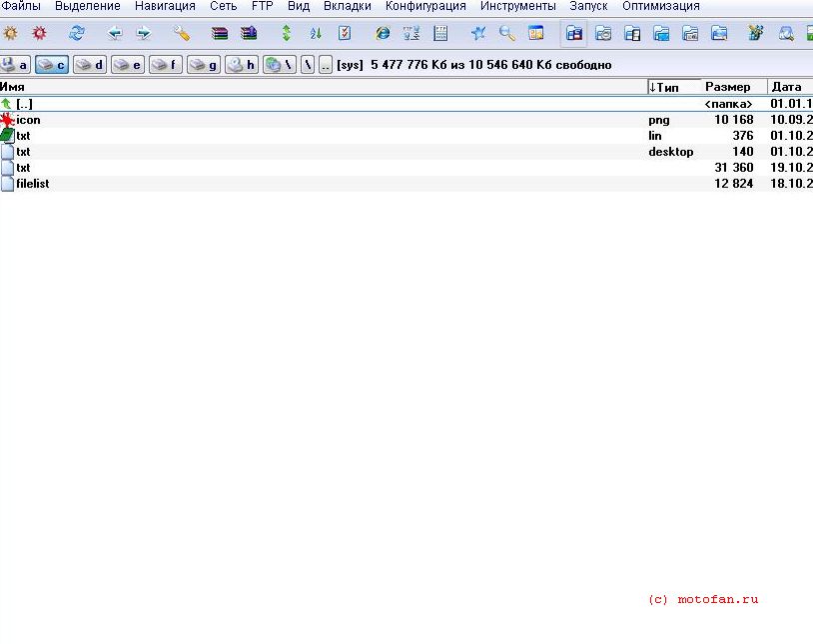813x644 pixels.
Task: Open the Навигация menu
Action: click(165, 6)
